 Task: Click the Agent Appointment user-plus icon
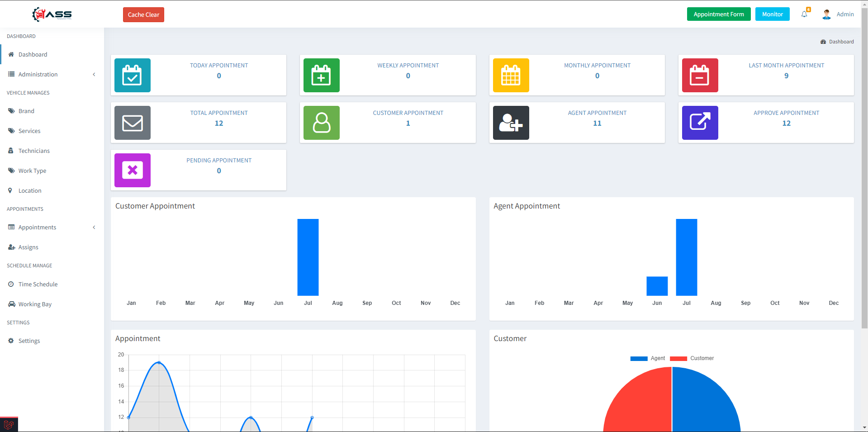pyautogui.click(x=511, y=123)
